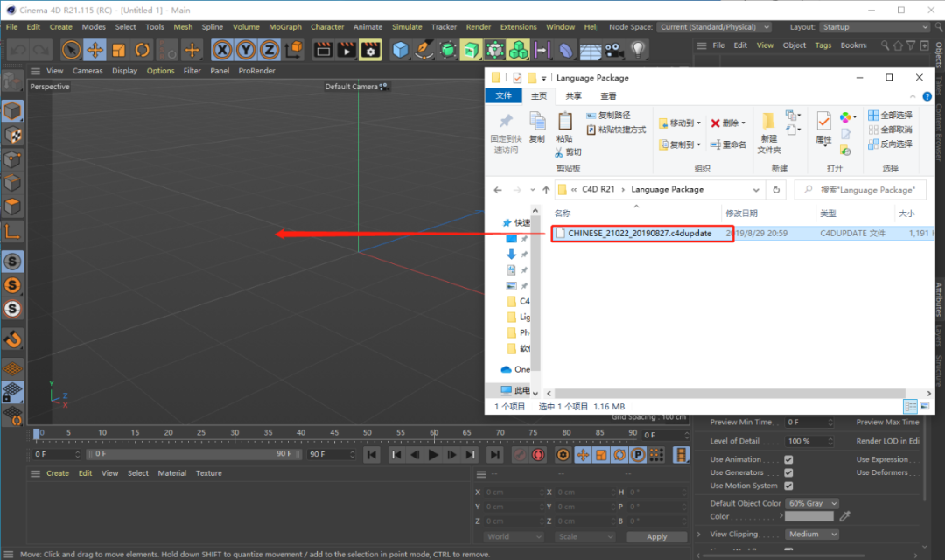Click the Explorer search box

coord(861,190)
